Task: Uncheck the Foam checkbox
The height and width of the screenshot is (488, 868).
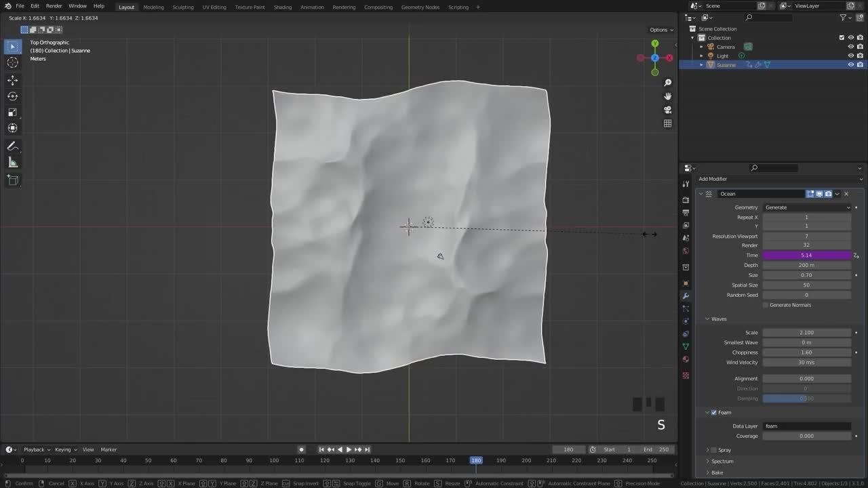Action: click(713, 412)
